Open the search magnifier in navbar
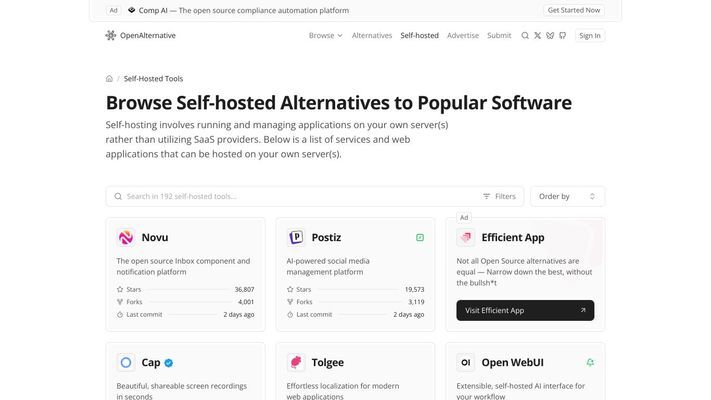This screenshot has width=711, height=400. (x=525, y=35)
